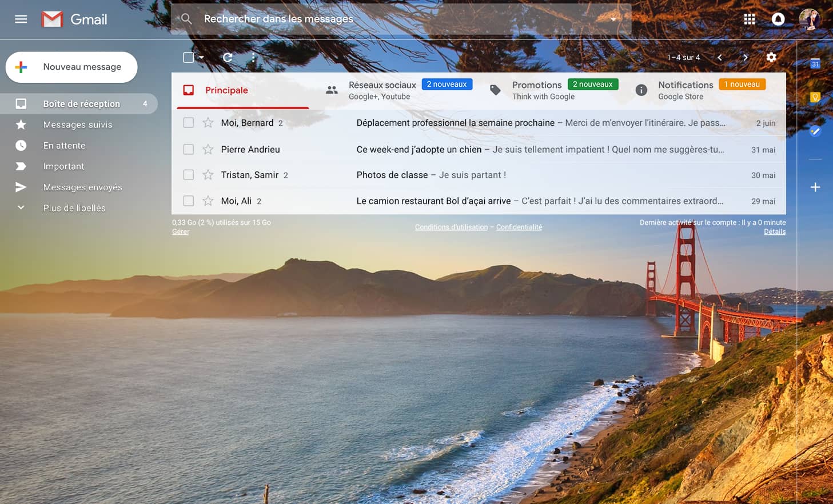Click the 1 nouveau badge on Notifications
Viewport: 833px width, 504px height.
click(x=742, y=84)
